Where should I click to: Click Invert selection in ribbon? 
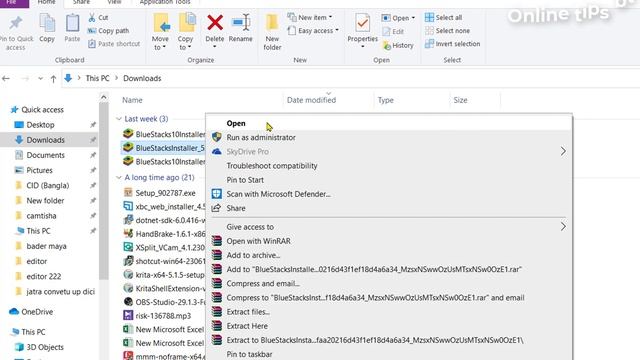tap(452, 44)
